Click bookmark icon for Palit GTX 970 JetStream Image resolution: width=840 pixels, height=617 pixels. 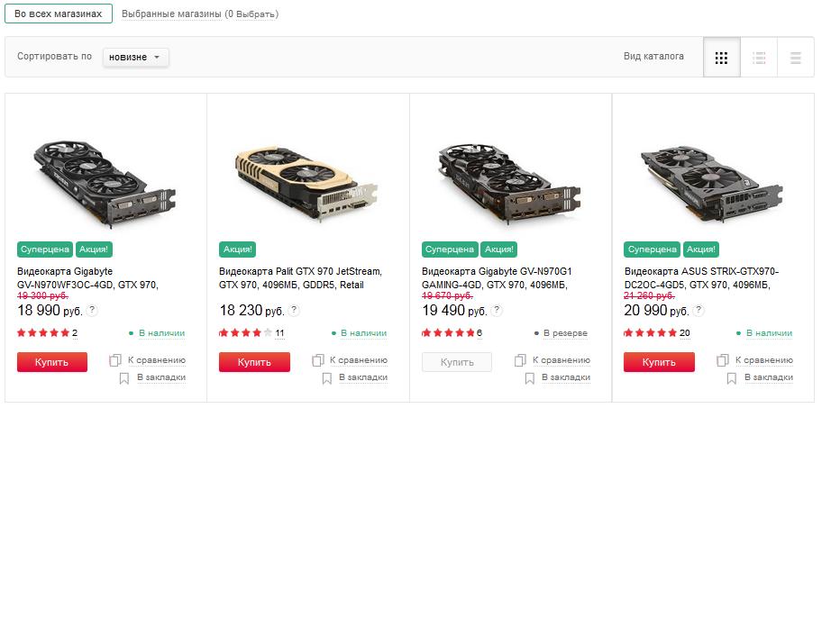327,378
